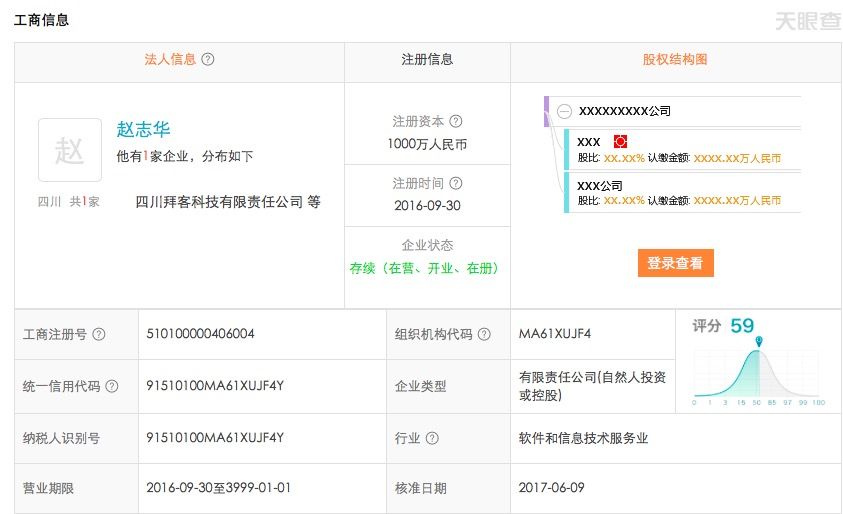Collapse the XXXXXXXXX公司 equity tree node
The image size is (843, 514).
click(x=564, y=111)
